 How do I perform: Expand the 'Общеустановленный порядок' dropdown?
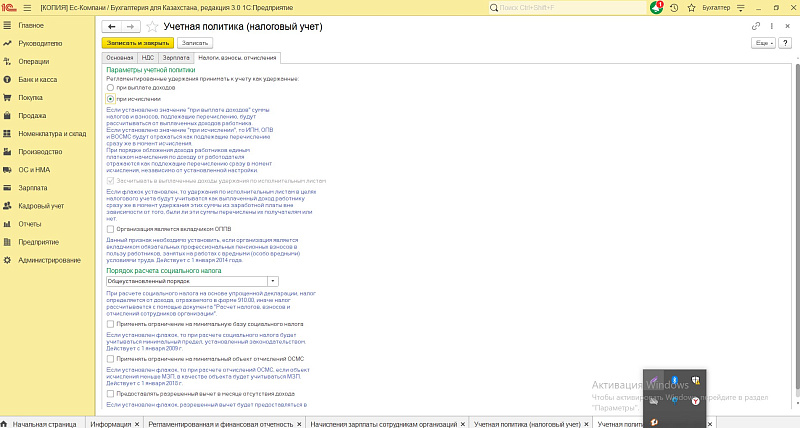(274, 282)
